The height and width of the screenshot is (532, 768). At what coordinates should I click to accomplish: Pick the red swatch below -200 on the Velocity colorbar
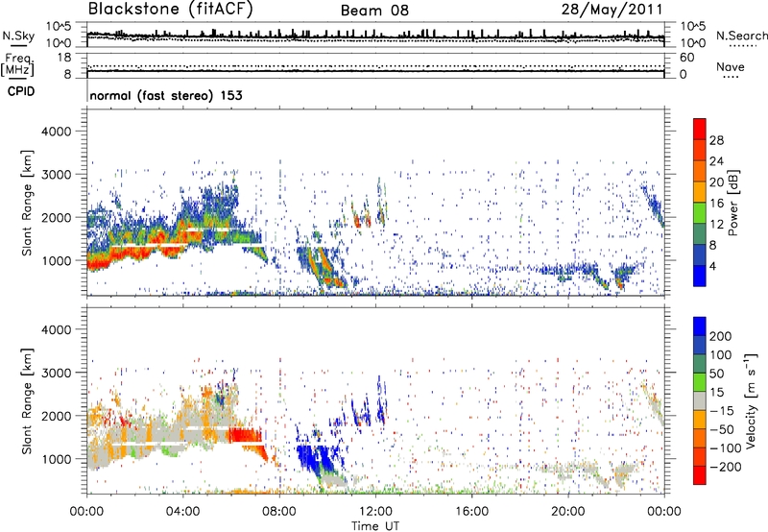click(700, 475)
